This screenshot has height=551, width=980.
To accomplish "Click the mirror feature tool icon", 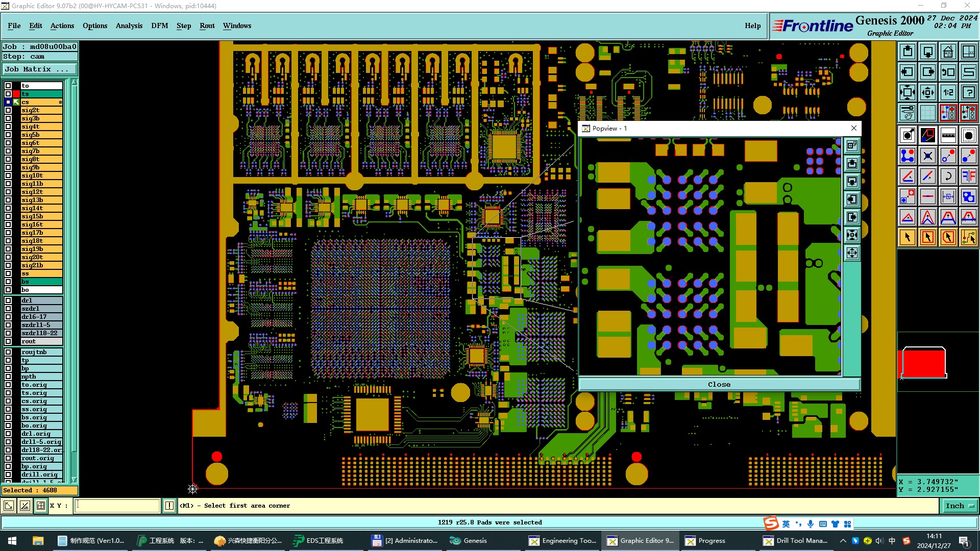I will click(968, 176).
